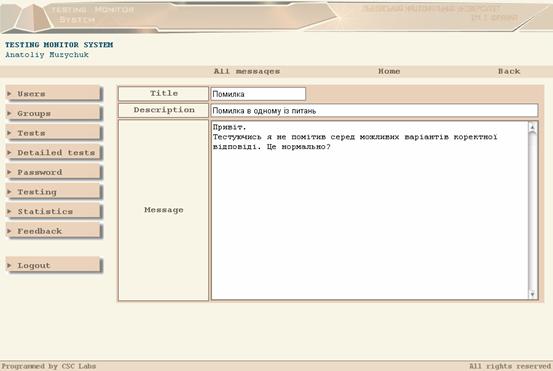
Task: Click the arrow icon beside Logout
Action: point(10,265)
